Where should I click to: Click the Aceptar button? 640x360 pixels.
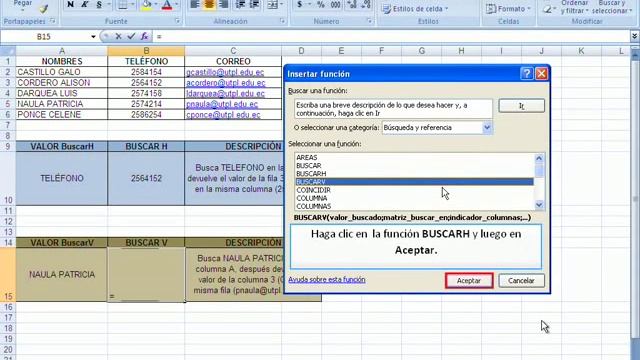[x=469, y=281]
